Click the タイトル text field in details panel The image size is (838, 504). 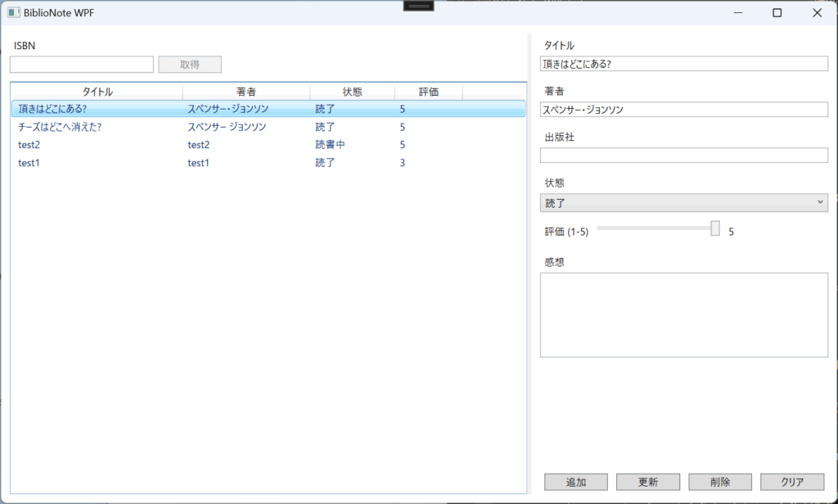coord(683,64)
